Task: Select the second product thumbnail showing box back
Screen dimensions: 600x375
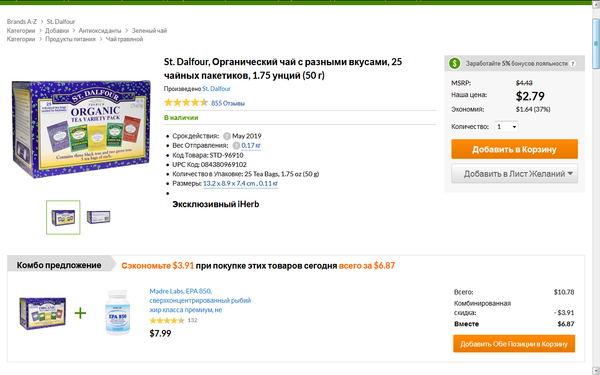Action: point(98,217)
